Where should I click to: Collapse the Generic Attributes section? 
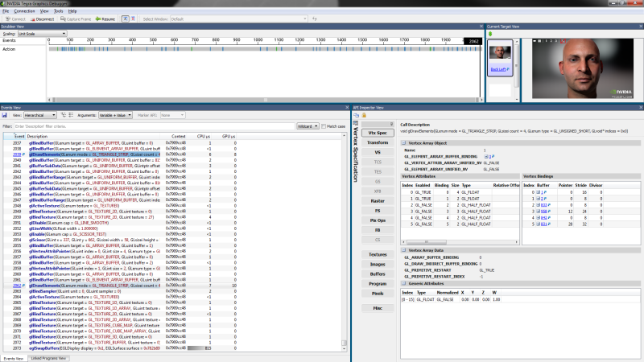click(404, 284)
